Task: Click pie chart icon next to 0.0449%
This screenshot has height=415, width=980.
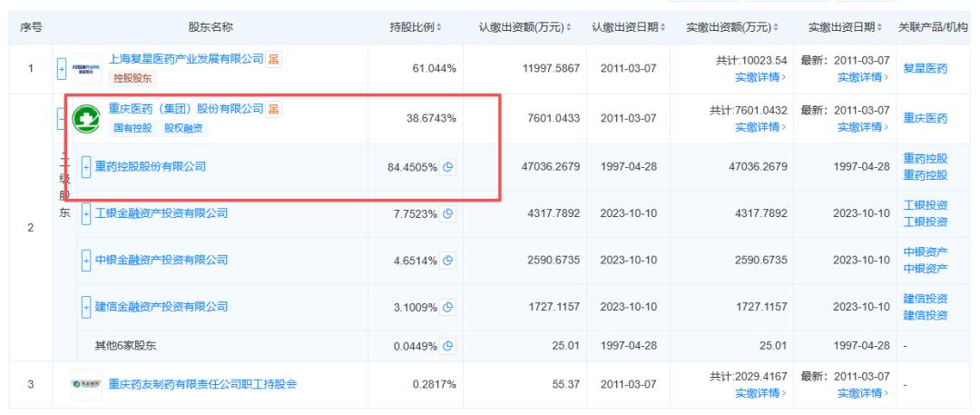Action: [447, 345]
